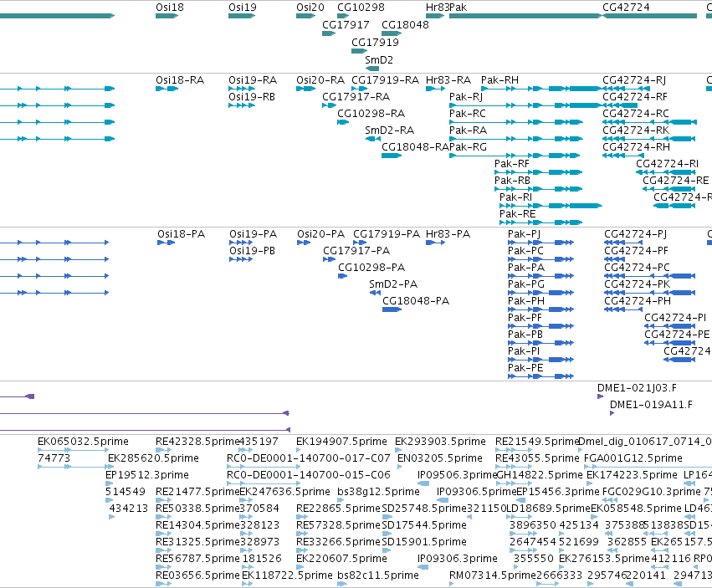This screenshot has height=588, width=712.
Task: Select transcript CG42724-RK
Action: pos(649,139)
